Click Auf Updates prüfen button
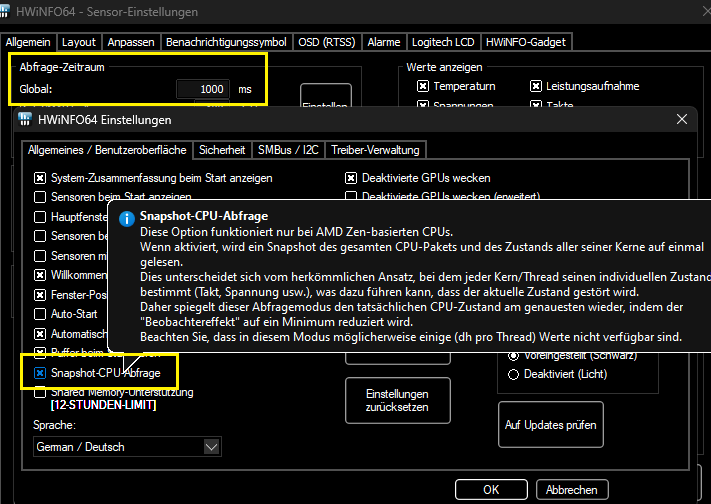 click(x=550, y=425)
